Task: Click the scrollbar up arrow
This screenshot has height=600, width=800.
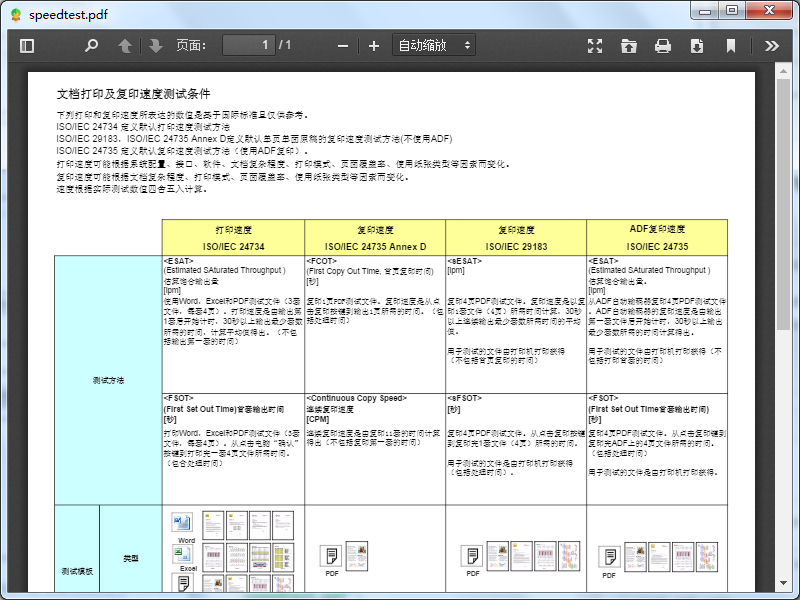Action: coord(783,71)
